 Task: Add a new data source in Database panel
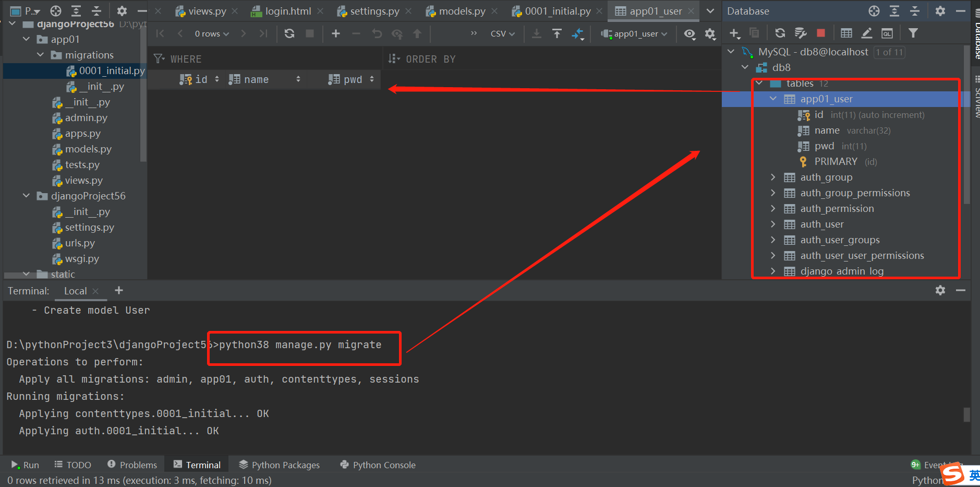tap(735, 33)
